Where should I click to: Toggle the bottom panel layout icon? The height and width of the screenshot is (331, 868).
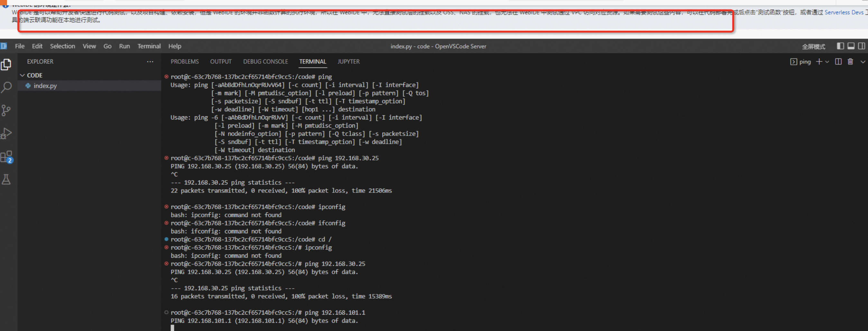(x=851, y=46)
